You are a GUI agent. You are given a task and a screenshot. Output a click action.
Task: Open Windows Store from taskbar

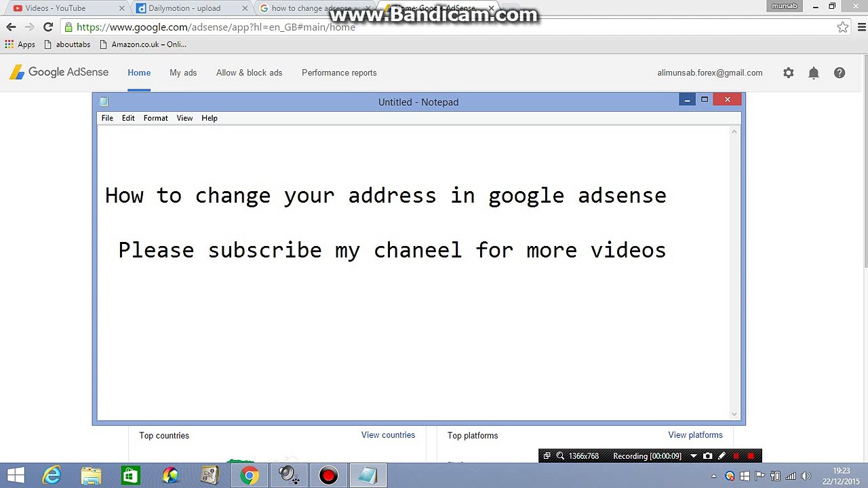click(131, 475)
